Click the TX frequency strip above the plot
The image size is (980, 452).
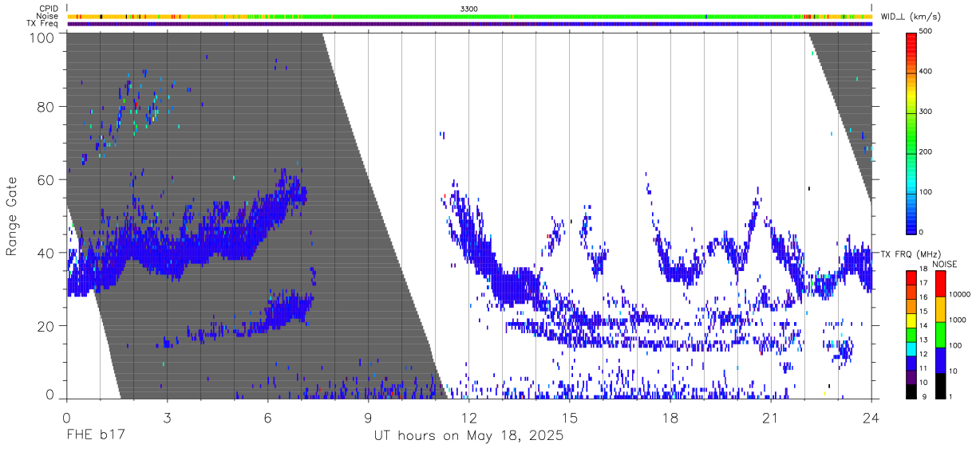(469, 24)
